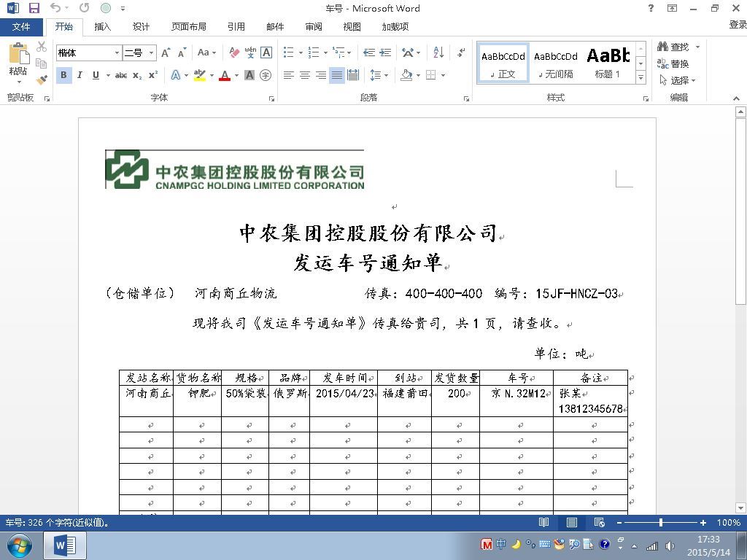Switch to the 插入 tab
747x560 pixels.
click(x=102, y=27)
